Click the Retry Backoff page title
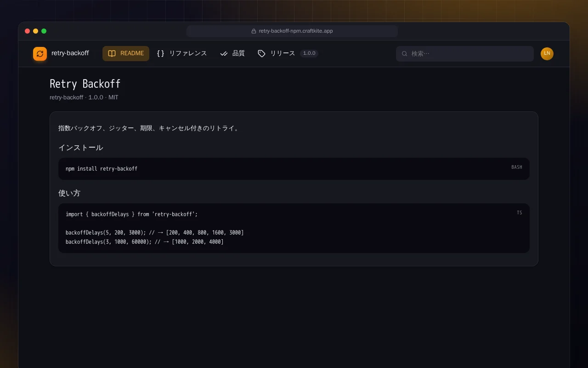The width and height of the screenshot is (588, 368). pos(85,84)
